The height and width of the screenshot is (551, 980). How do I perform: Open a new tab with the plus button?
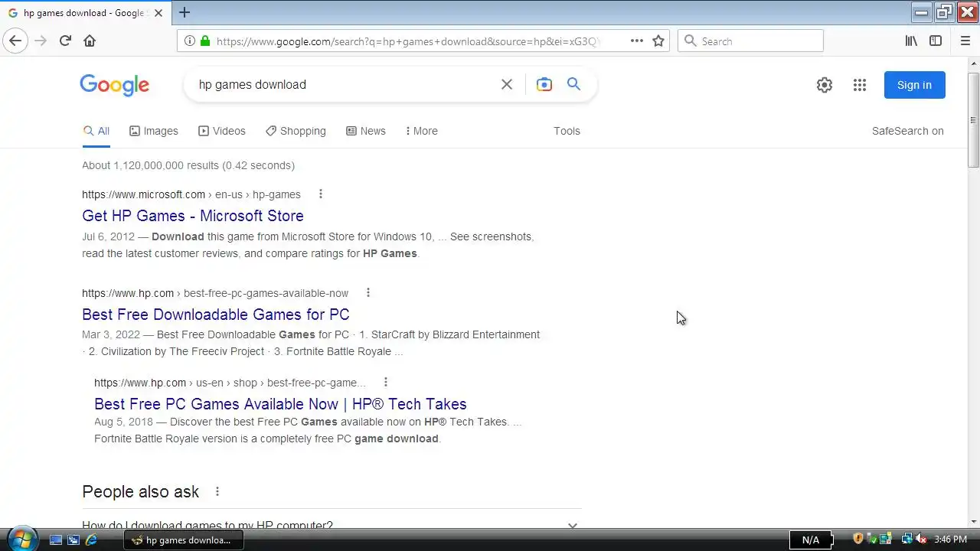pyautogui.click(x=185, y=12)
